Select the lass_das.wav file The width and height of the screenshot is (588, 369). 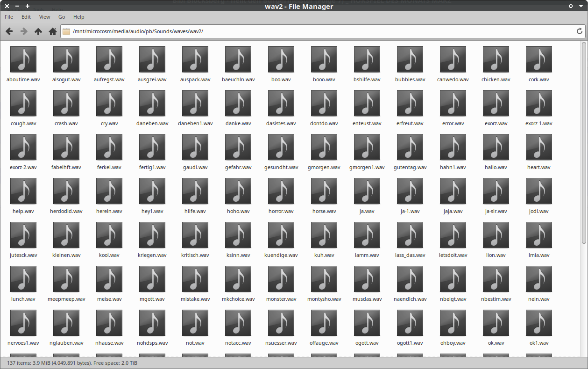click(410, 235)
